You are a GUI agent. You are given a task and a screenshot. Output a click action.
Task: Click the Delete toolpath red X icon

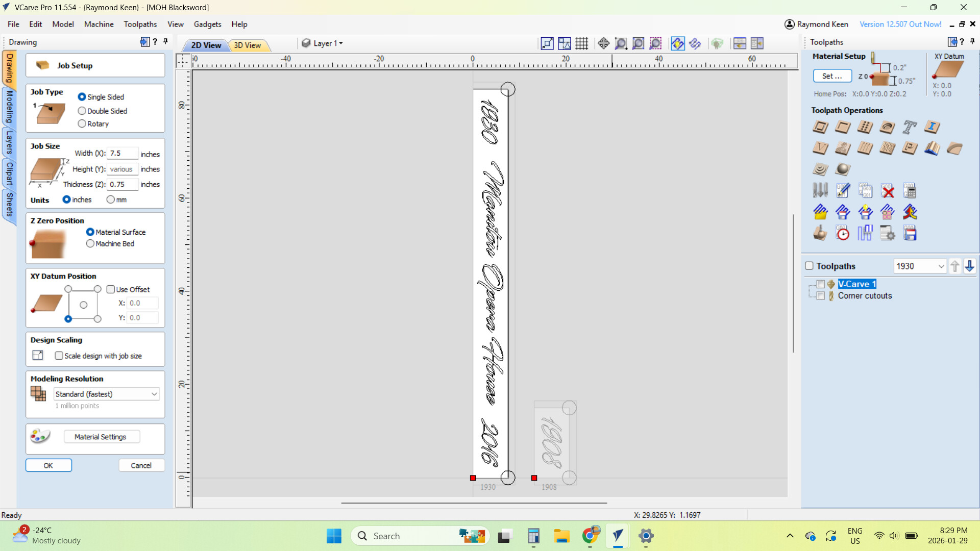point(888,191)
